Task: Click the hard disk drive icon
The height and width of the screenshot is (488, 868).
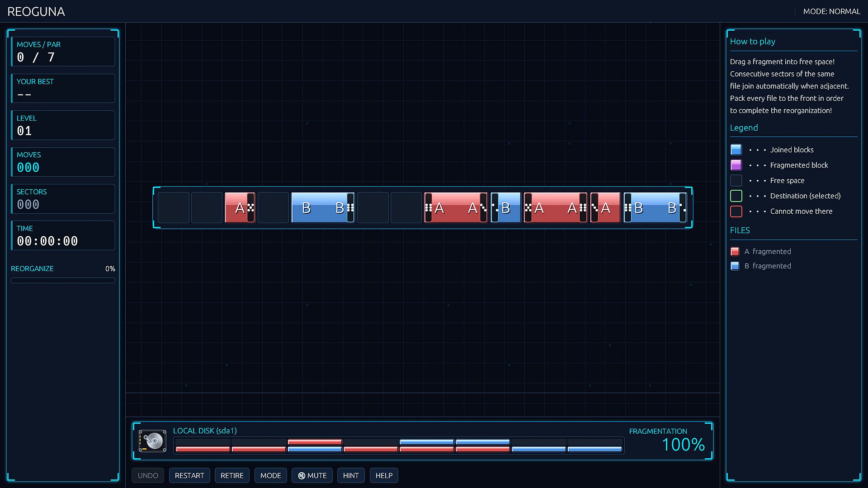Action: (152, 441)
